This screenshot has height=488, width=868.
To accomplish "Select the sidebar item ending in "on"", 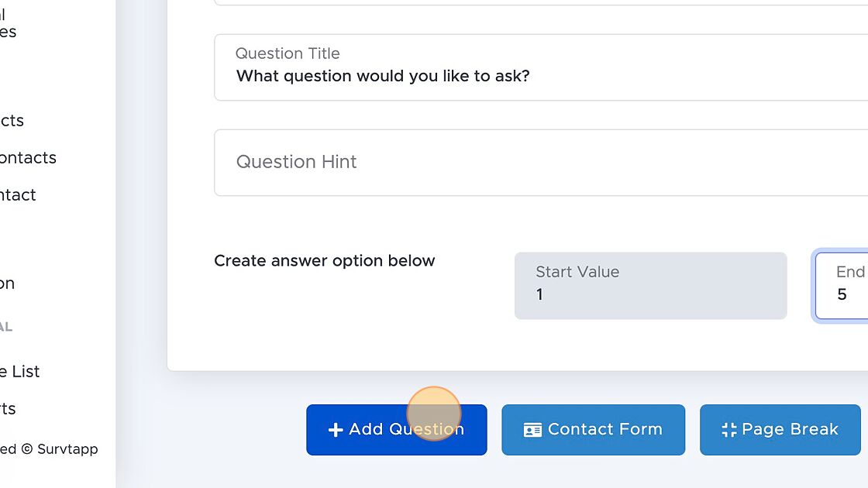I will click(7, 284).
